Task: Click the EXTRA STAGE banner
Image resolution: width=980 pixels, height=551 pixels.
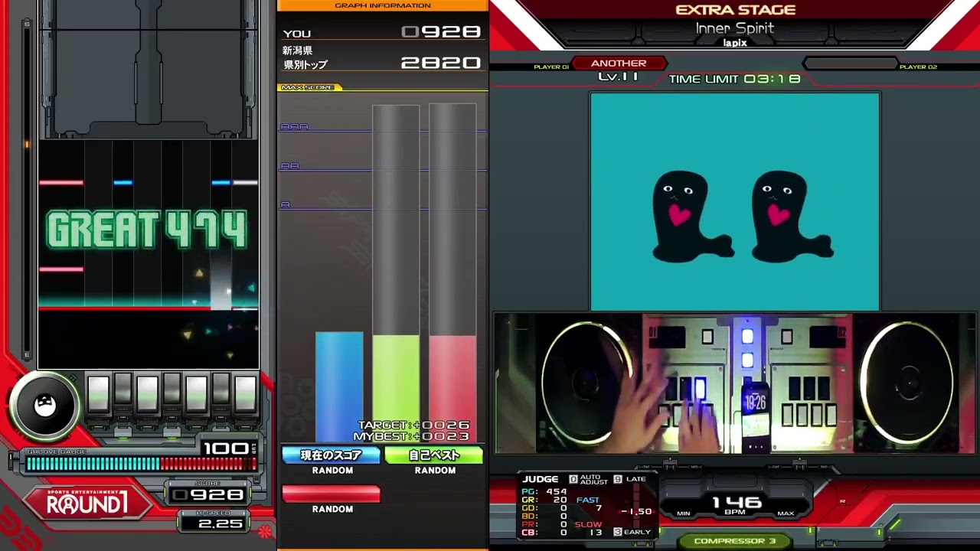Action: 735,10
